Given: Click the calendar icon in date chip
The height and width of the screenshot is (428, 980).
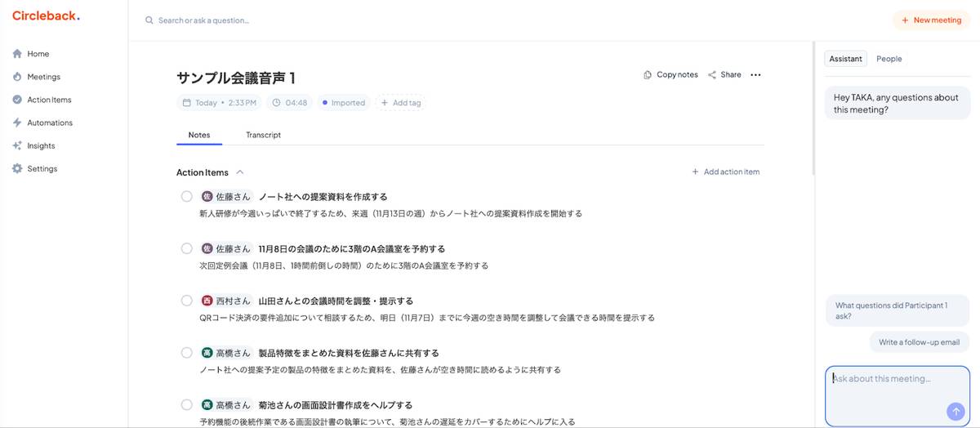Looking at the screenshot, I should click(x=187, y=103).
